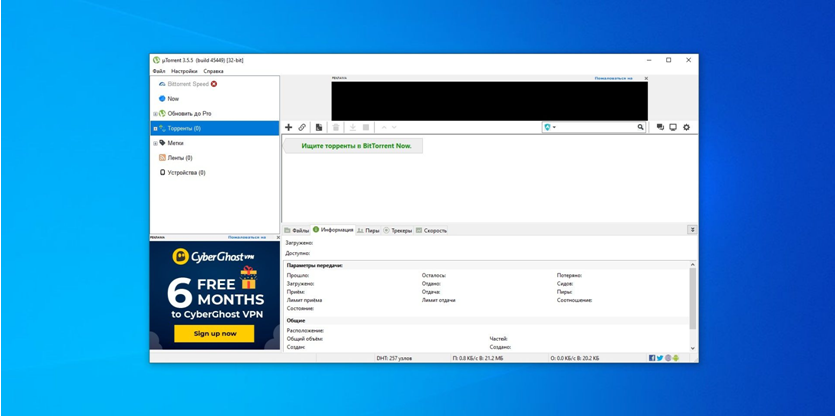Click the Facebook icon in status bar
835x416 pixels.
652,358
